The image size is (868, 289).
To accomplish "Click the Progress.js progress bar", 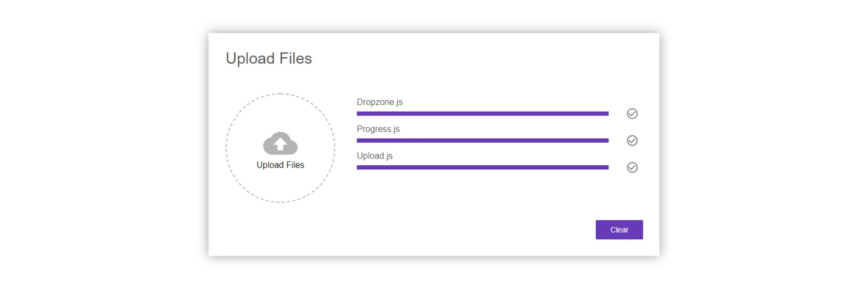I will [482, 140].
